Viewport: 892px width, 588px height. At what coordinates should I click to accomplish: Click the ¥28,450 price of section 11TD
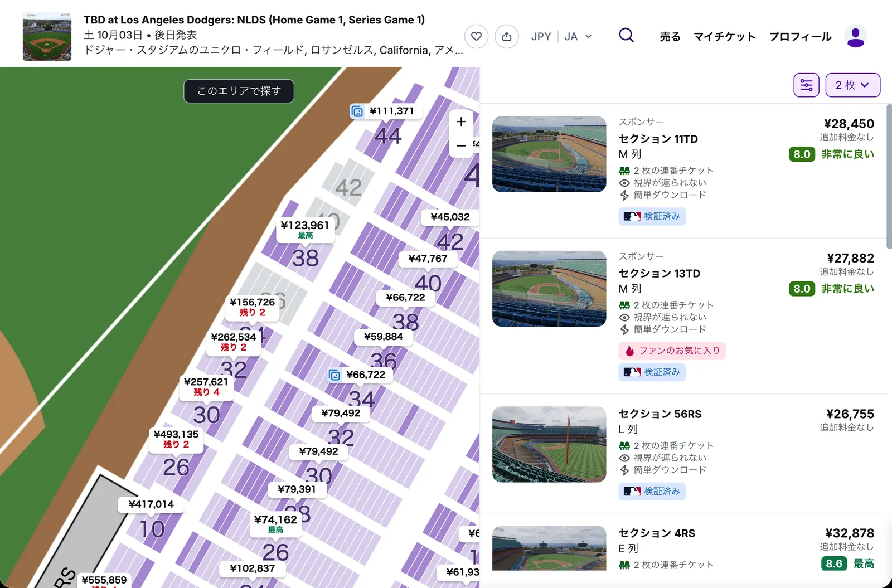pyautogui.click(x=849, y=124)
